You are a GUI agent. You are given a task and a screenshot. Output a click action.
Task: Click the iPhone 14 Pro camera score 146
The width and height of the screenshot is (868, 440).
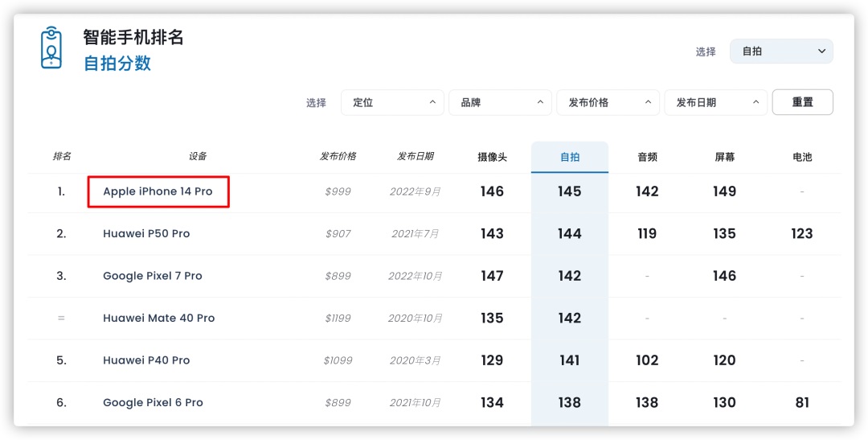pyautogui.click(x=492, y=191)
